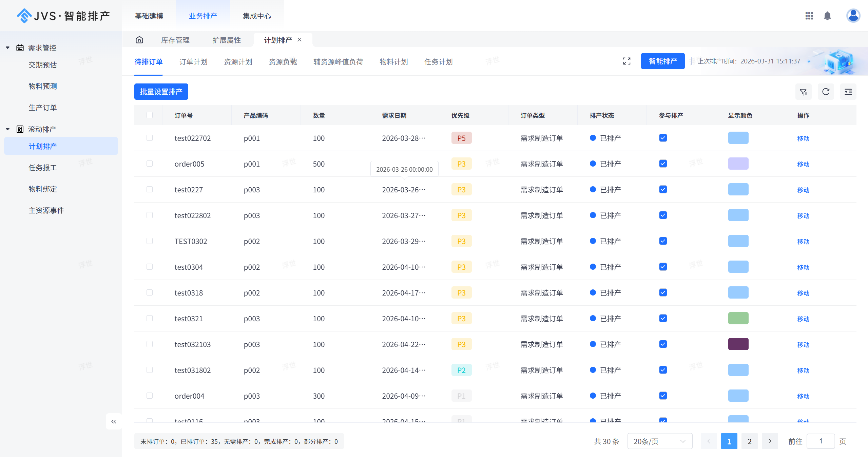Toggle the select-all header checkbox

[150, 115]
